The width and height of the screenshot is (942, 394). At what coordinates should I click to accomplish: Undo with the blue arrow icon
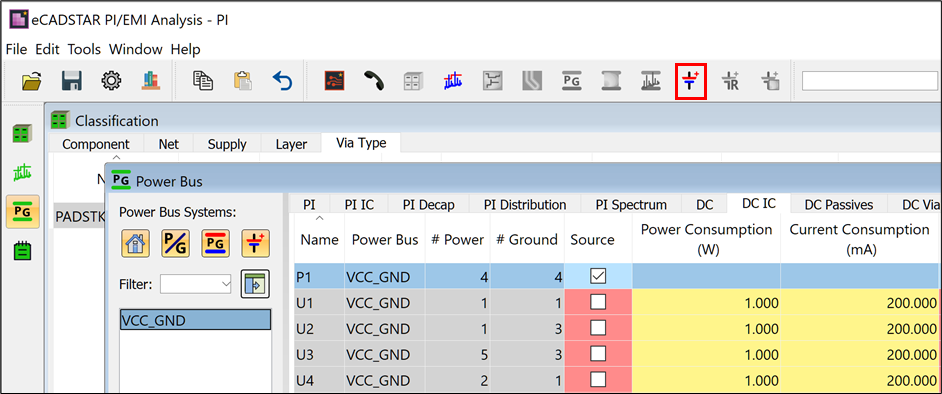[282, 80]
